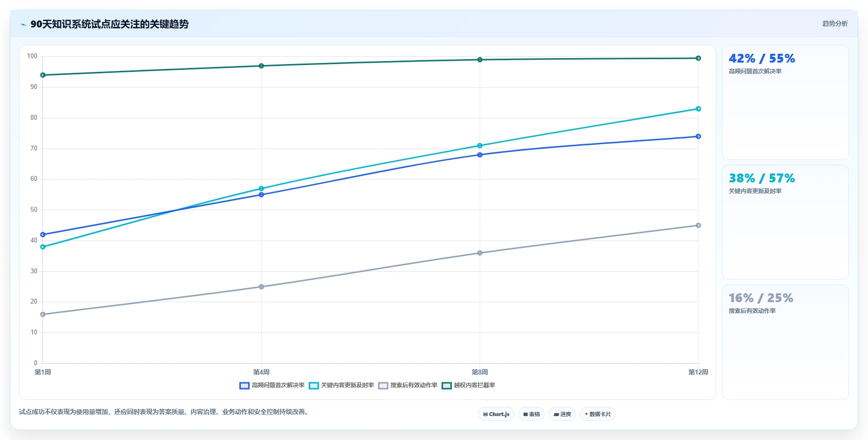Click the dark green line point at 第4周
Image resolution: width=868 pixels, height=440 pixels.
click(x=261, y=66)
